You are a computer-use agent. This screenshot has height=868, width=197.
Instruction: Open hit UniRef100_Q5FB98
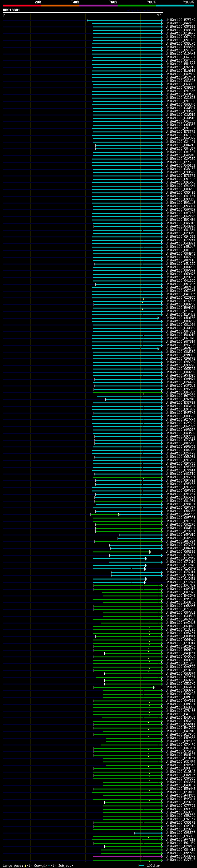pos(180,26)
